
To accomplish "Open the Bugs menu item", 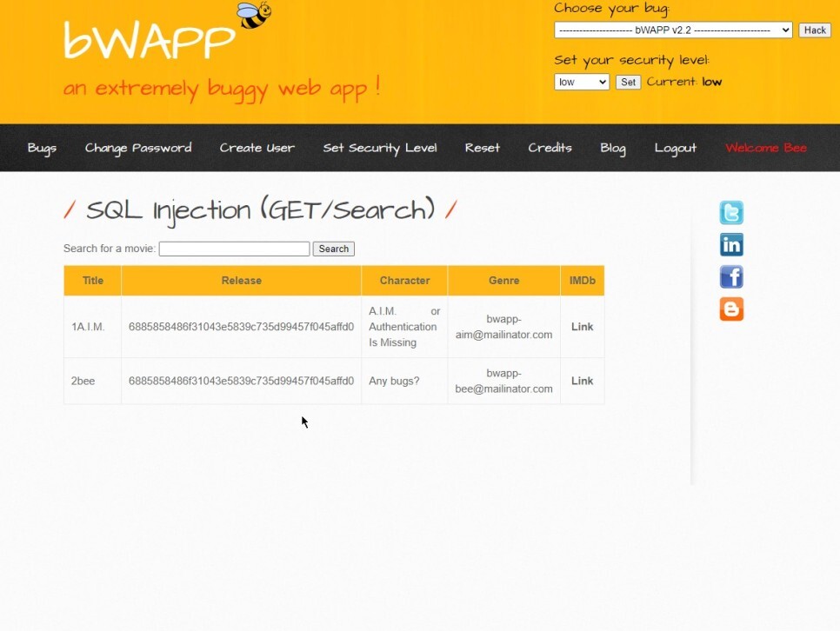I will tap(42, 149).
